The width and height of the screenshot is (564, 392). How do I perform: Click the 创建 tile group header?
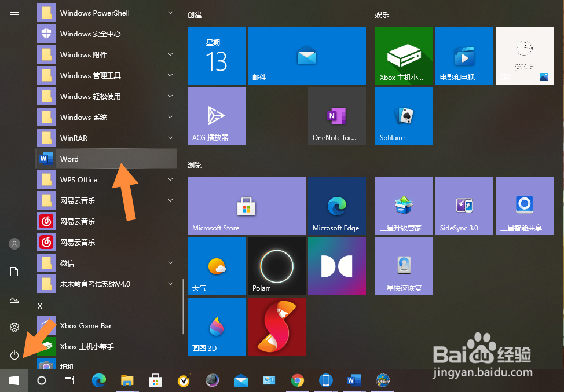tap(195, 14)
